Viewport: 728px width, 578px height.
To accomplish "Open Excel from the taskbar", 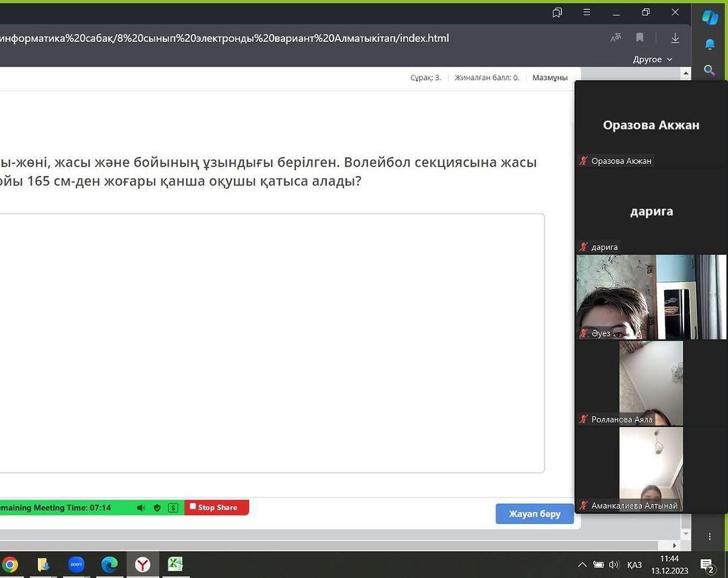I will [x=175, y=564].
